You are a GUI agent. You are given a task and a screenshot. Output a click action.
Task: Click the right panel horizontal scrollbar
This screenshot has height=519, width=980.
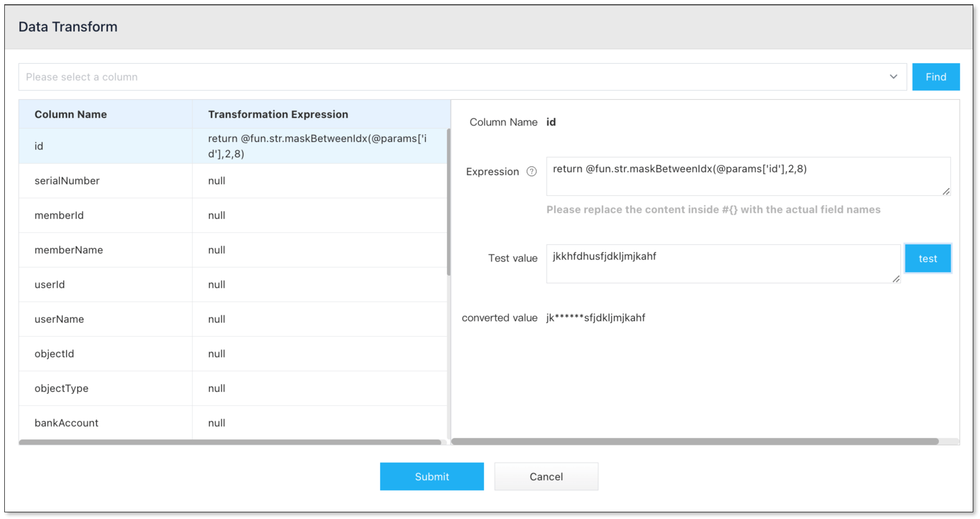[x=694, y=441]
